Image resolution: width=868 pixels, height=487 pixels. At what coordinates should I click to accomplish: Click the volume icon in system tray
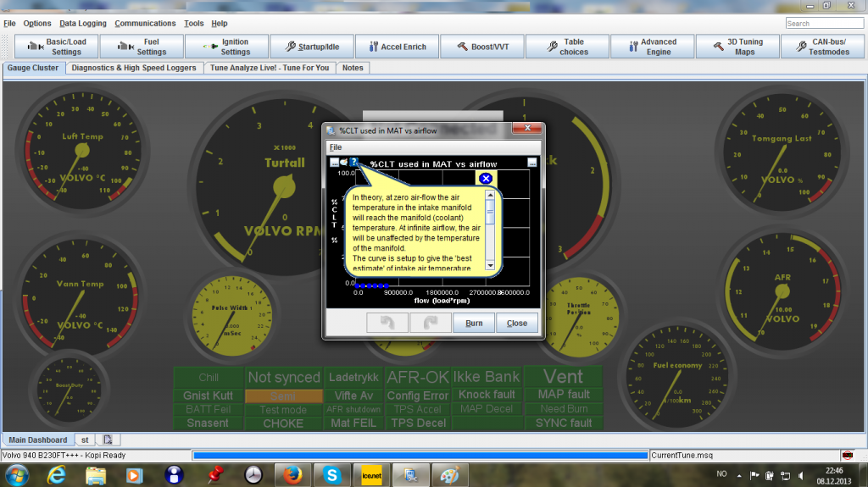click(x=800, y=475)
